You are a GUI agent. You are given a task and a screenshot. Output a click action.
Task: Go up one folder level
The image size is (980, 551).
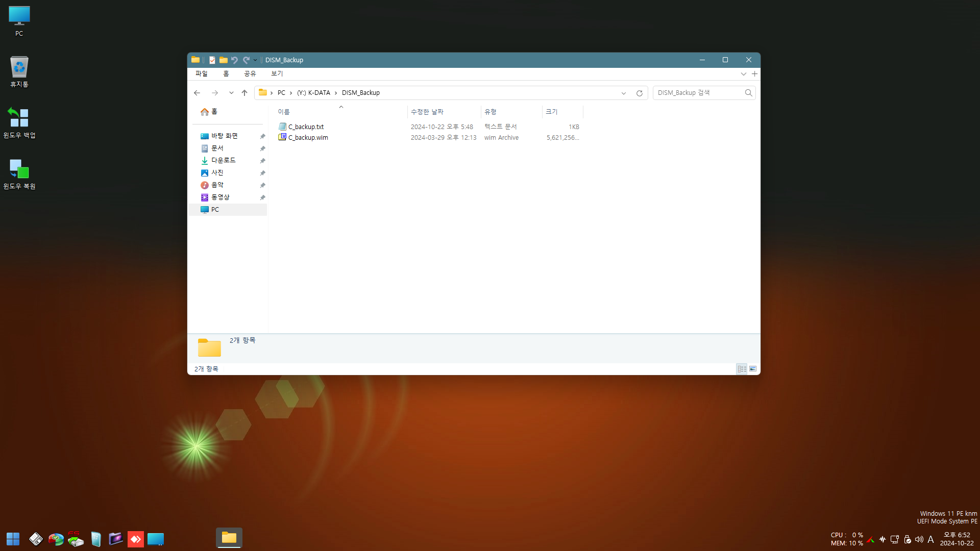244,93
